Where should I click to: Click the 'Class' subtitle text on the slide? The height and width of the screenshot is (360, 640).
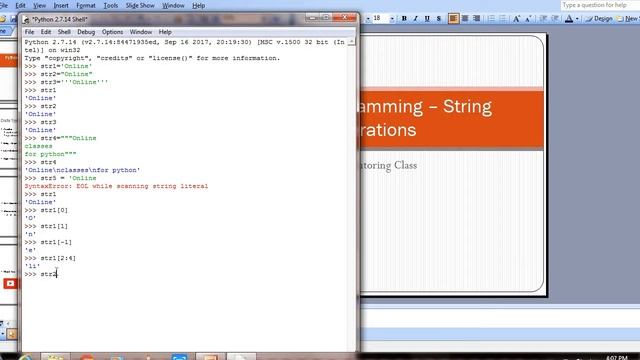pyautogui.click(x=405, y=165)
